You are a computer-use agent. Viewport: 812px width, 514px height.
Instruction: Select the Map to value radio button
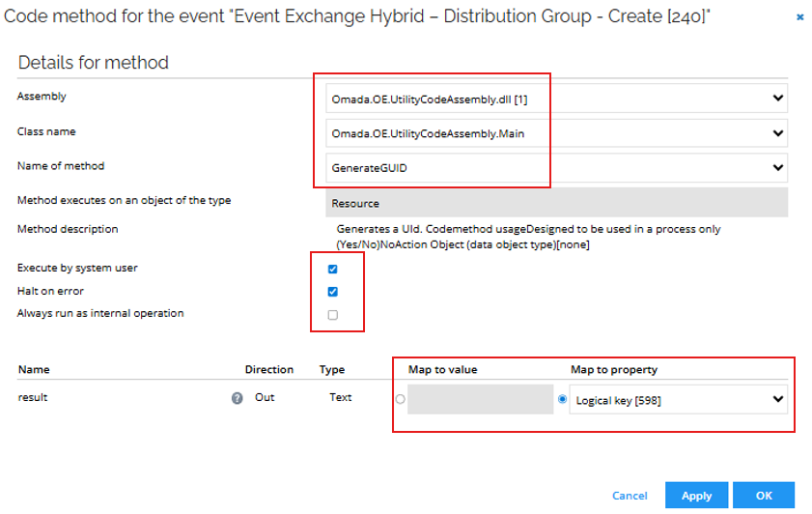coord(401,399)
